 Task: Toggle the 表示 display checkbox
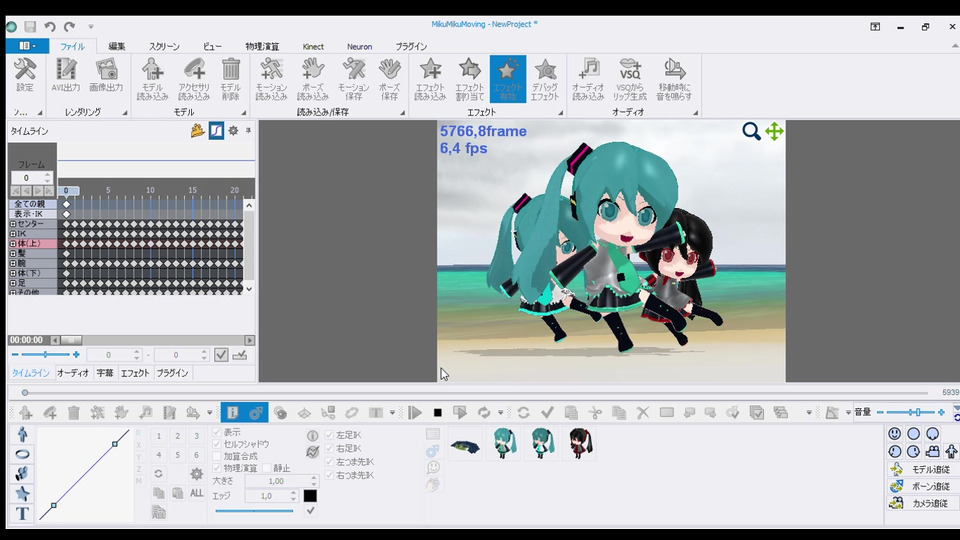click(217, 432)
